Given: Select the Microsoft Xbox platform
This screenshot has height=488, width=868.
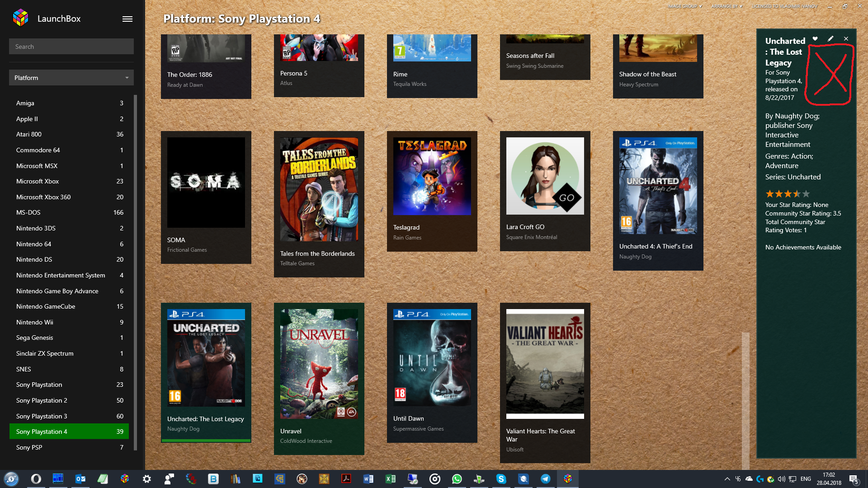Looking at the screenshot, I should click(x=69, y=181).
